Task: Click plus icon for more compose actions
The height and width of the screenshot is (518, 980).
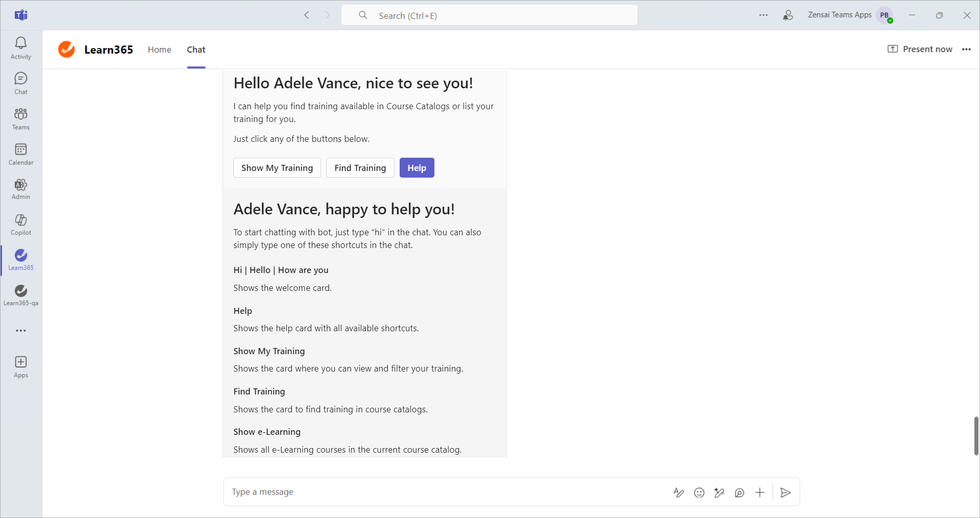Action: click(x=759, y=492)
